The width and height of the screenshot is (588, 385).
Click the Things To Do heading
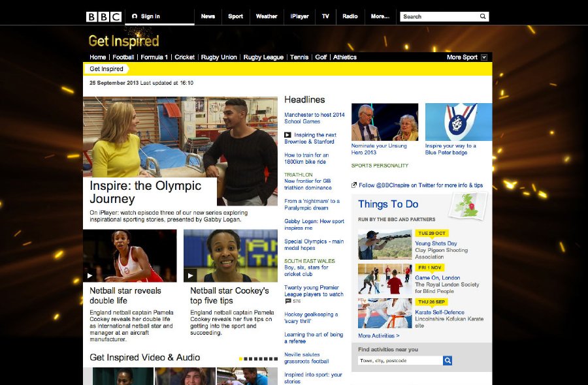(x=388, y=204)
